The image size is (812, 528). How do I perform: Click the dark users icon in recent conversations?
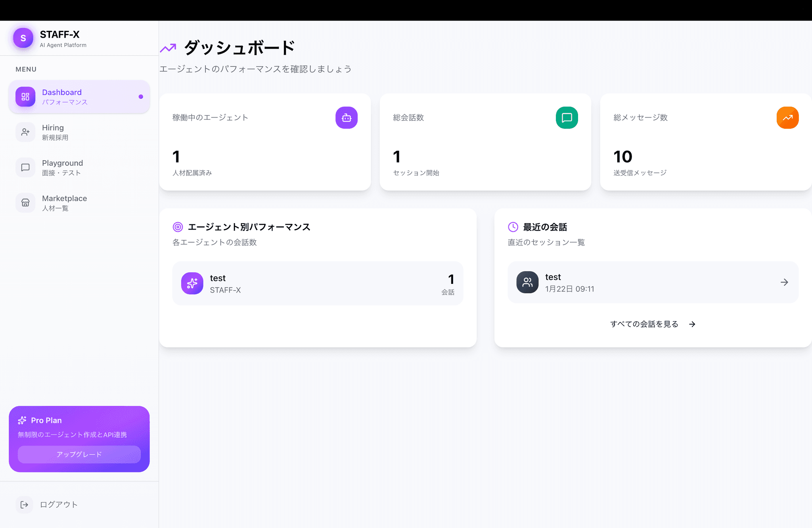pos(527,282)
